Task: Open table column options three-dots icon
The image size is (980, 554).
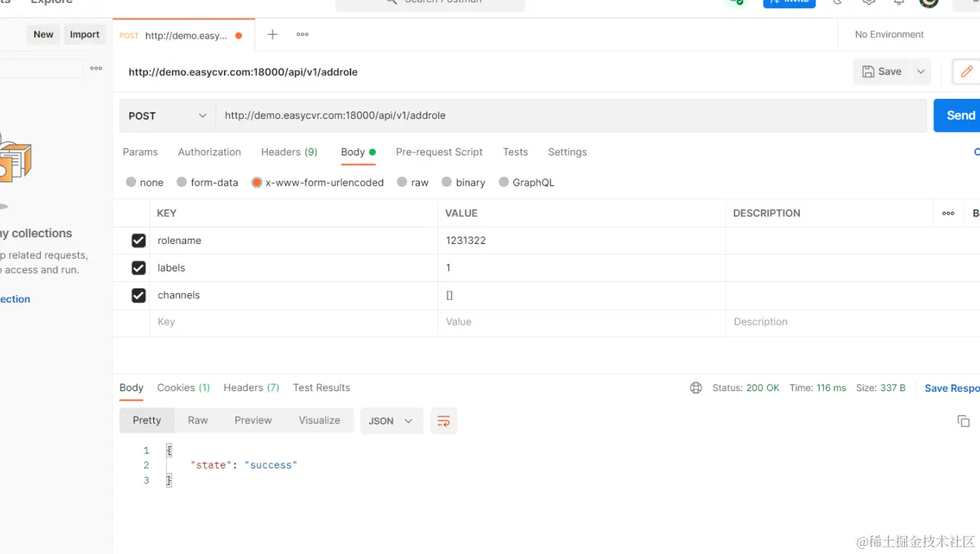Action: click(948, 213)
